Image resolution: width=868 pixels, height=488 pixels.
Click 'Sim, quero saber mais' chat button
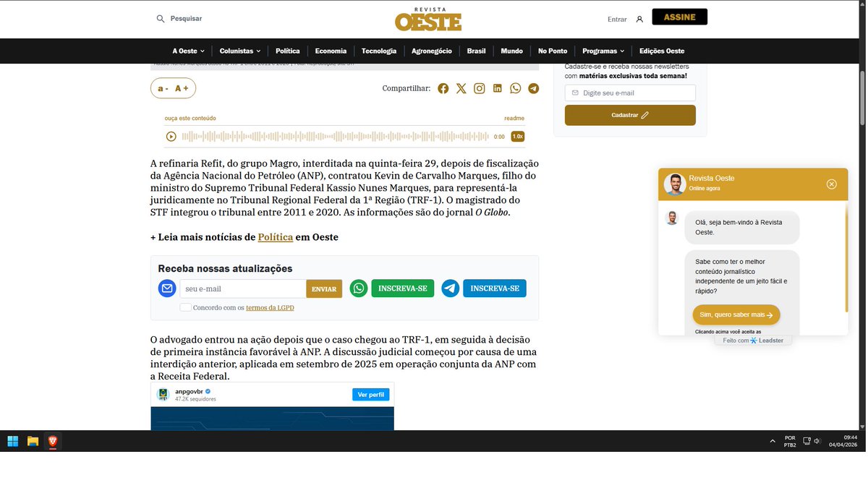736,315
